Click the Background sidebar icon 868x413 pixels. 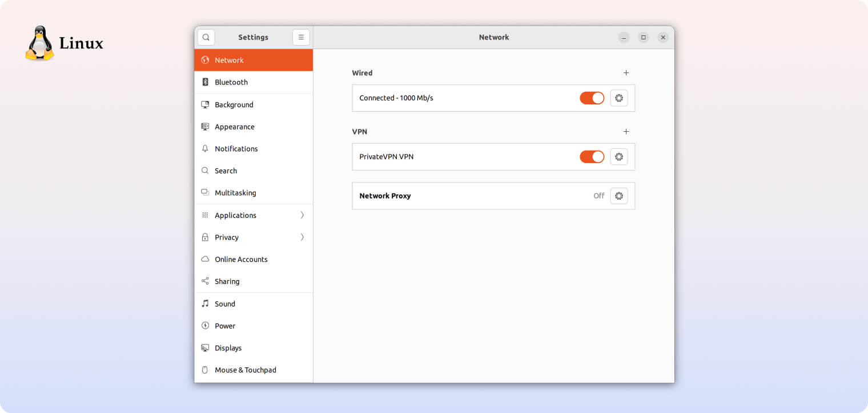(x=206, y=104)
